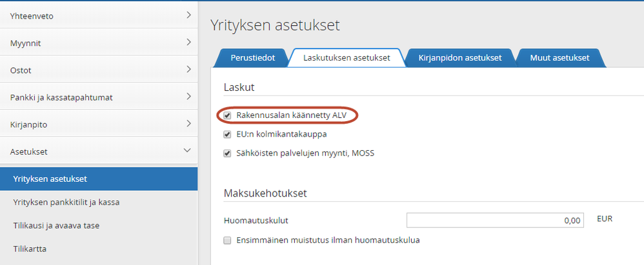The width and height of the screenshot is (644, 265).
Task: Expand Pankki ja kassatapahtumat arrow
Action: pos(188,97)
